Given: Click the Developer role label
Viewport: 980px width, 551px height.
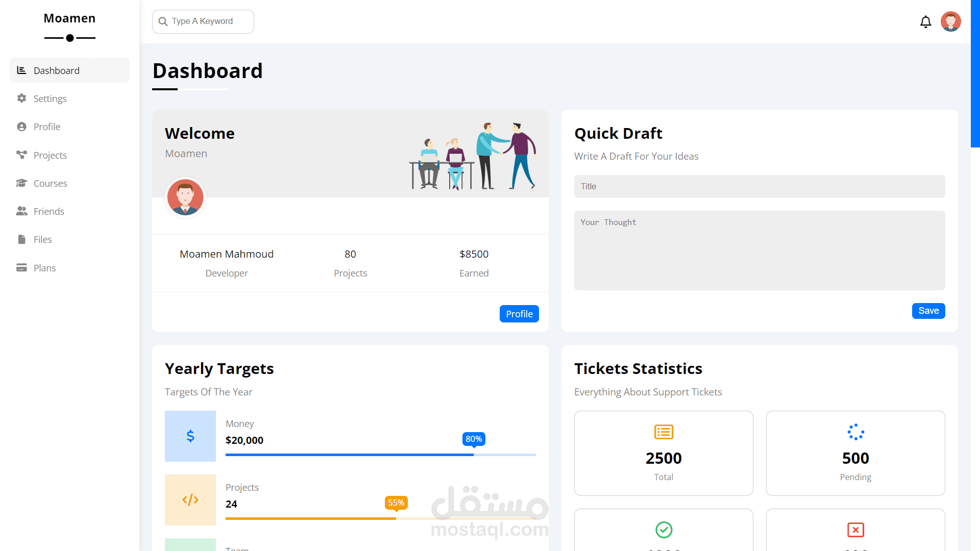Looking at the screenshot, I should [227, 273].
